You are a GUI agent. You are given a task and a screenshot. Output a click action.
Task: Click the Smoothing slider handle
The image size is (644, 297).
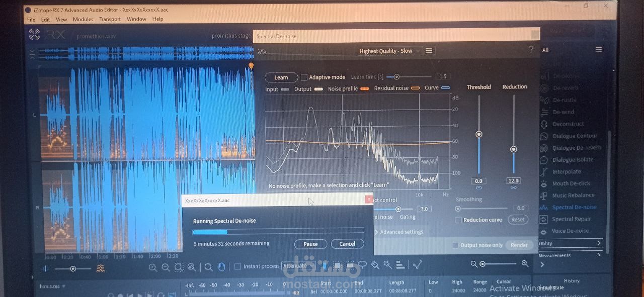tap(458, 208)
